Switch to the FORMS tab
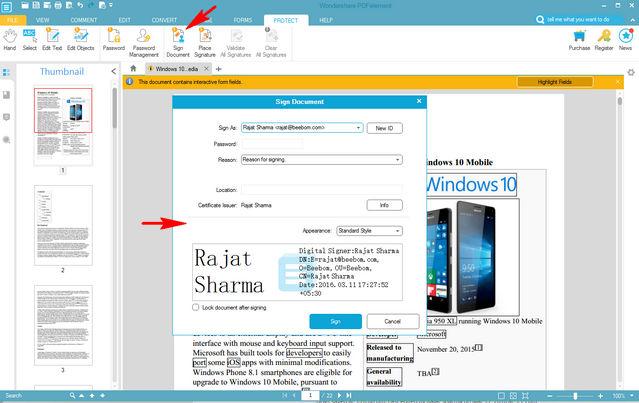Image resolution: width=639 pixels, height=403 pixels. [242, 20]
